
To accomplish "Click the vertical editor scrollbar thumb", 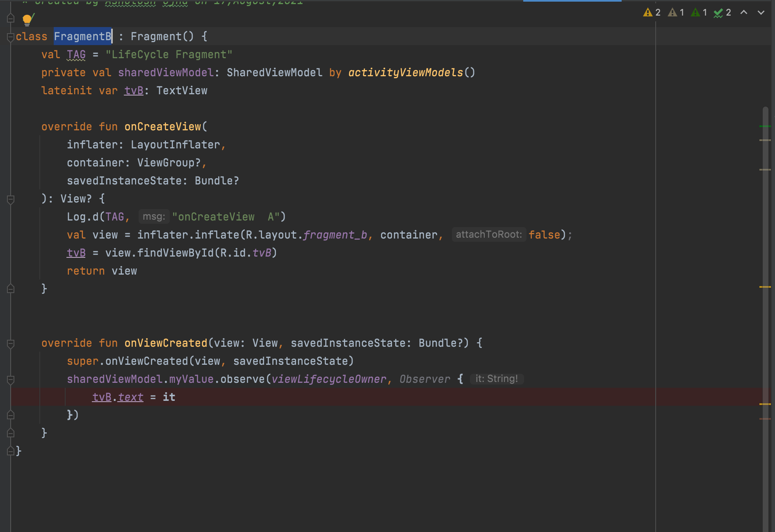I will (765, 319).
